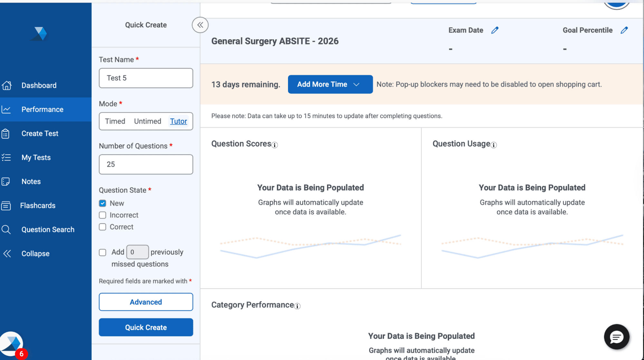
Task: Open the Dashboard from the sidebar
Action: point(39,85)
